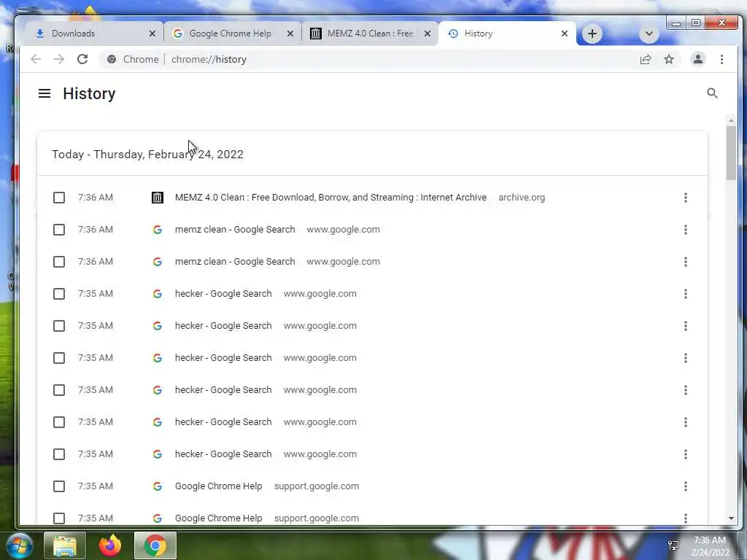The height and width of the screenshot is (560, 747).
Task: Click the search history magnifier icon
Action: point(712,93)
